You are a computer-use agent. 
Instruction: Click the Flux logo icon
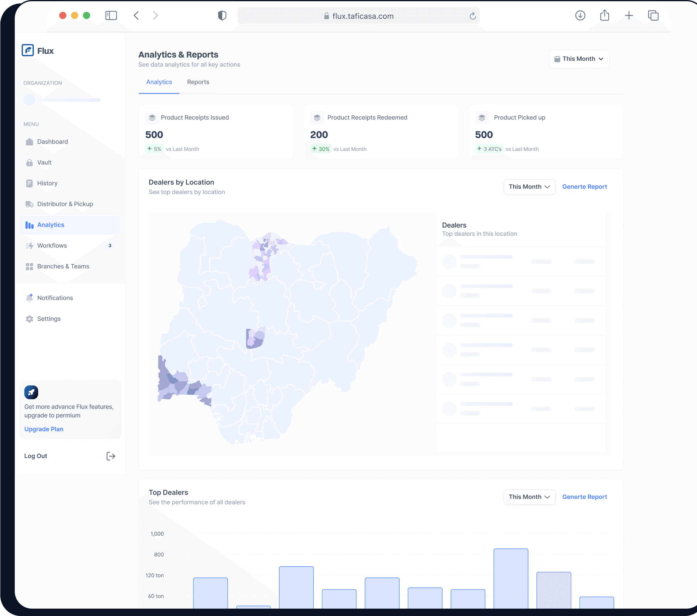point(28,50)
